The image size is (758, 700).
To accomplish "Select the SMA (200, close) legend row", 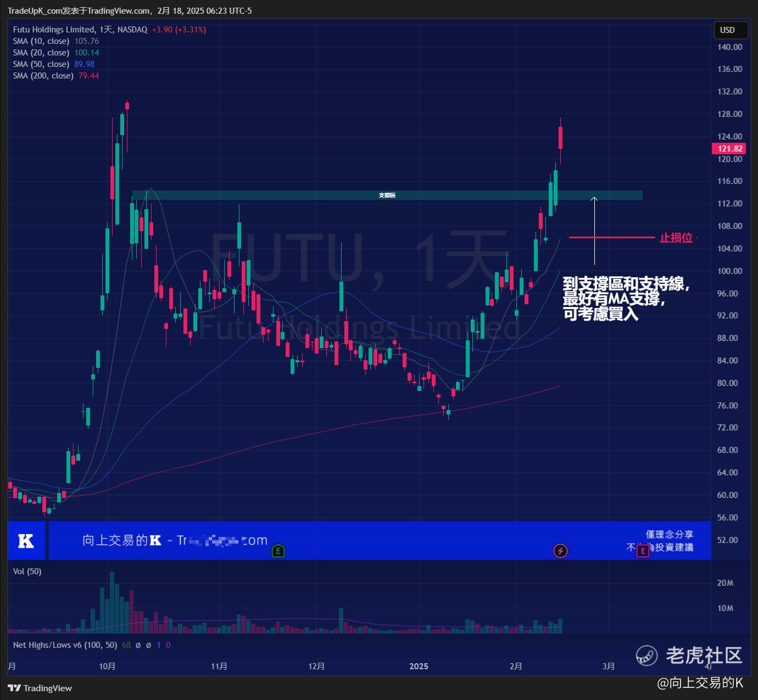I will tap(56, 76).
